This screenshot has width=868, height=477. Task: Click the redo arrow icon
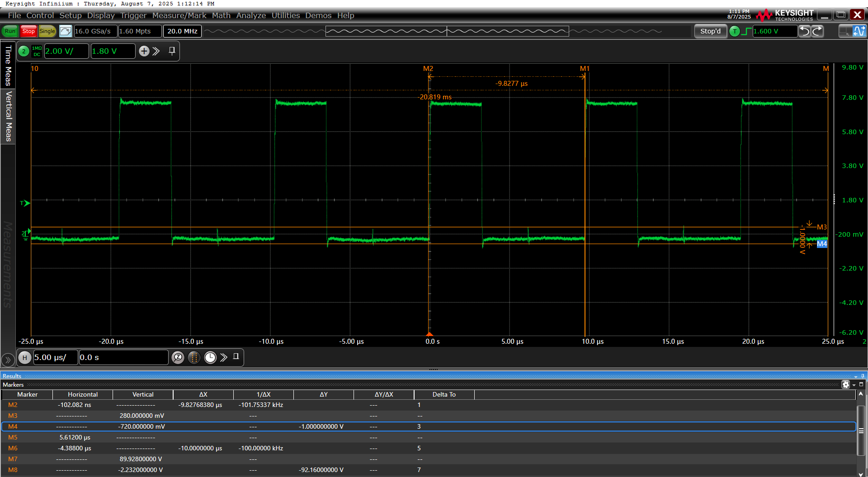point(817,31)
